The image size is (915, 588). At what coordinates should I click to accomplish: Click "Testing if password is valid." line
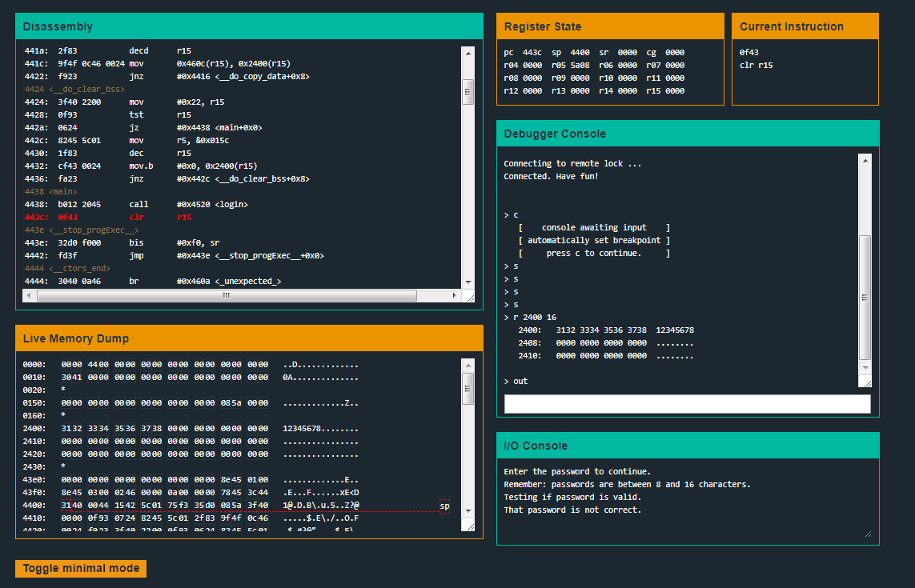(572, 497)
